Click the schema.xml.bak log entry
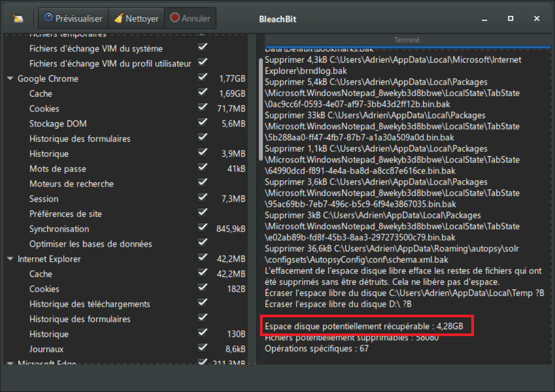This screenshot has width=555, height=392. click(392, 254)
